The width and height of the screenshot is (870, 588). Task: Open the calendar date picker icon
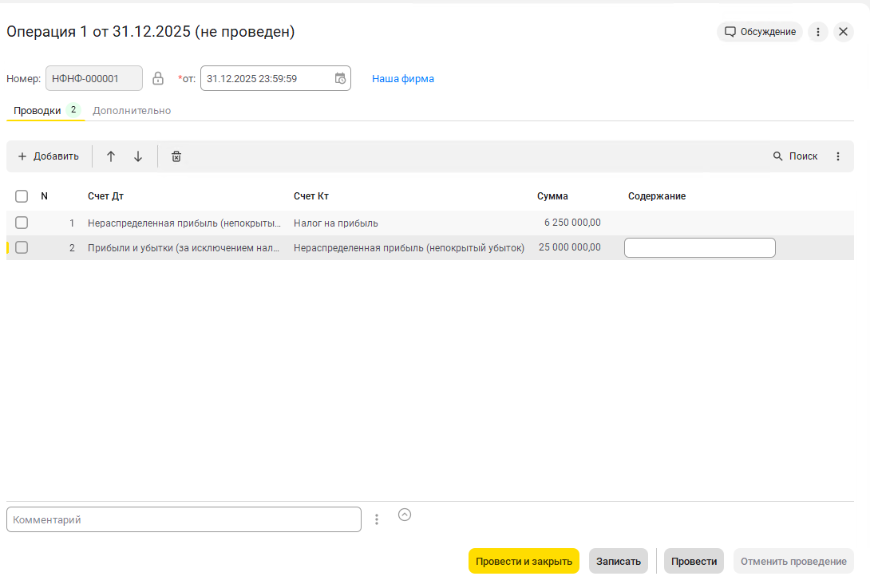[340, 78]
